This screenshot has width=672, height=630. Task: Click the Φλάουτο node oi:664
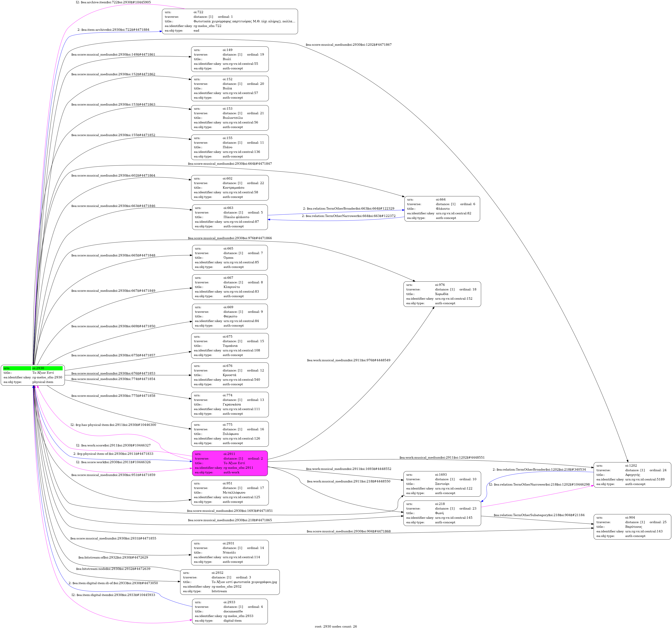pos(442,209)
